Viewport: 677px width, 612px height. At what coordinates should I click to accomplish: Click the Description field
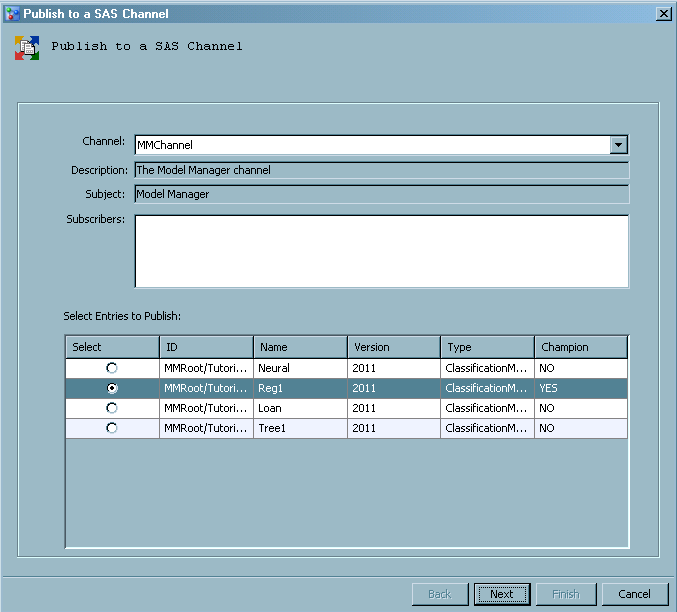click(x=381, y=170)
